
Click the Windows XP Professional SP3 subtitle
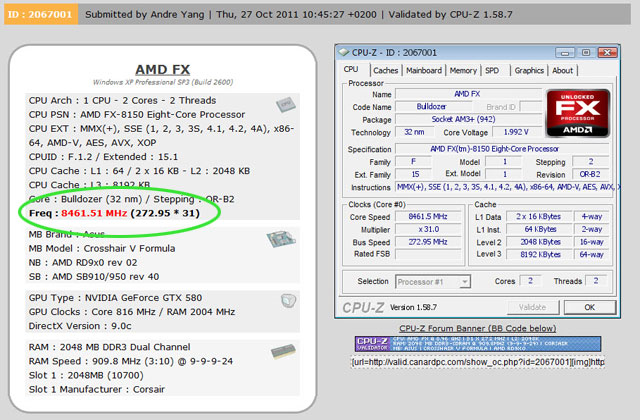163,82
